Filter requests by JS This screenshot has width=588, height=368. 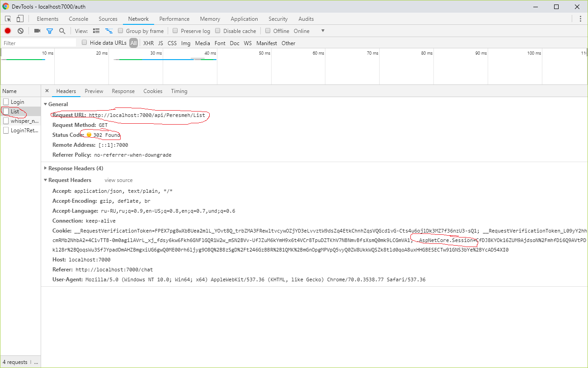[160, 43]
